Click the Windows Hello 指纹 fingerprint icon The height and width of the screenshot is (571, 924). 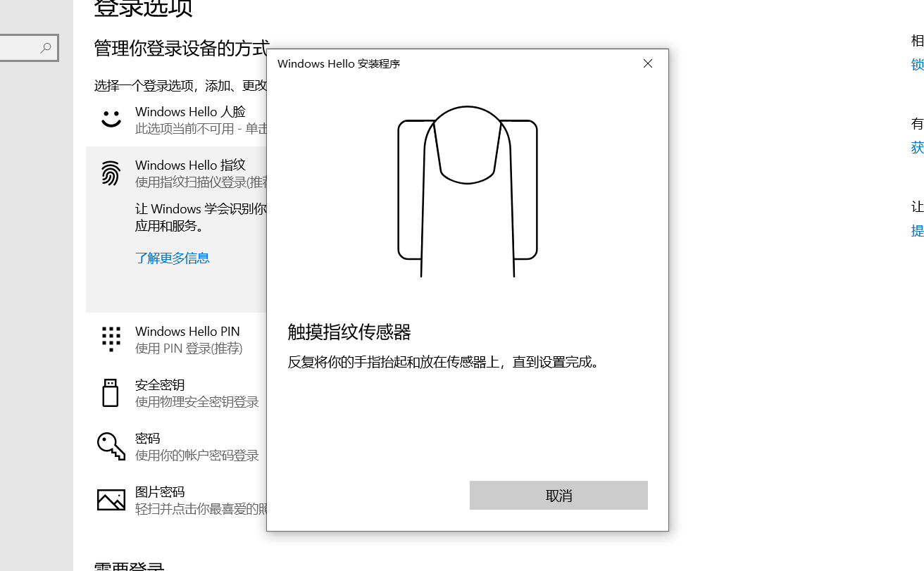(111, 173)
